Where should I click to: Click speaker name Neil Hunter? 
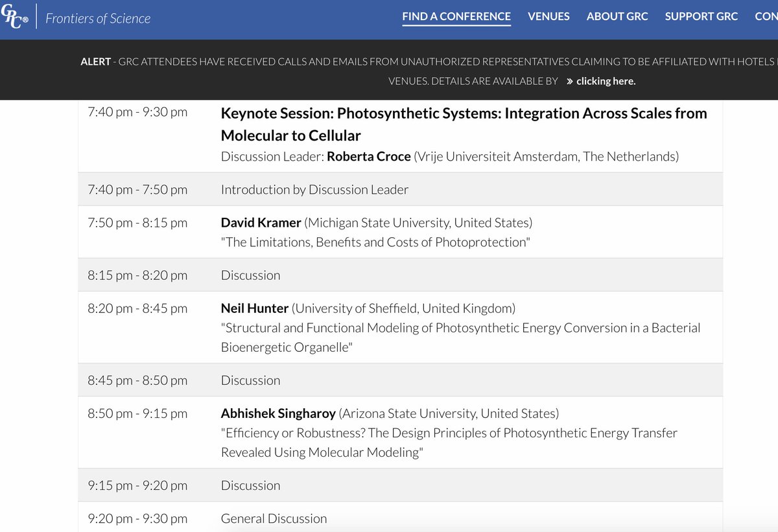(x=255, y=308)
